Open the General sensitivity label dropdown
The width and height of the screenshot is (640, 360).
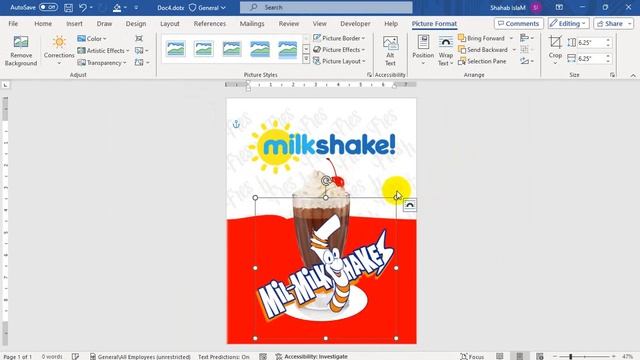tap(207, 7)
